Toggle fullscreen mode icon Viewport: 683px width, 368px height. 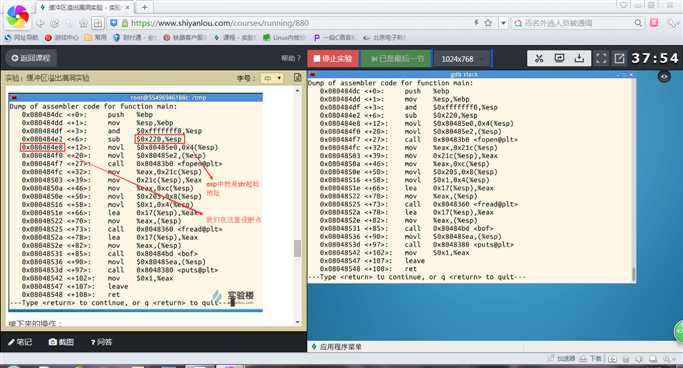click(x=601, y=58)
